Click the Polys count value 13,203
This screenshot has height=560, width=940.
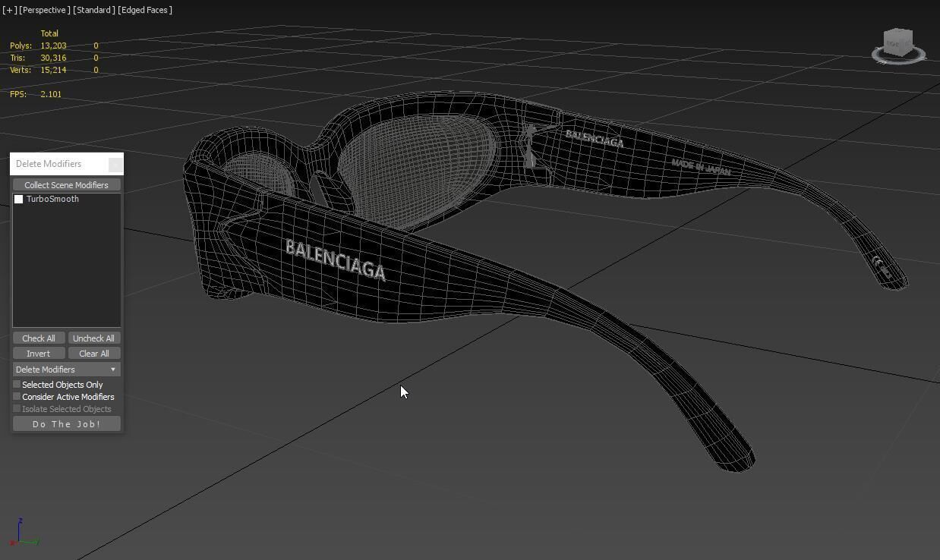53,46
